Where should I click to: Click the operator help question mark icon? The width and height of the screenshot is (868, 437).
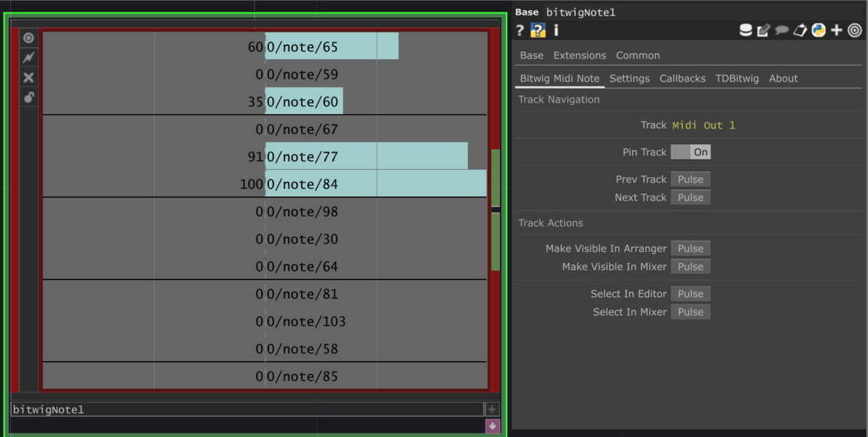click(520, 31)
